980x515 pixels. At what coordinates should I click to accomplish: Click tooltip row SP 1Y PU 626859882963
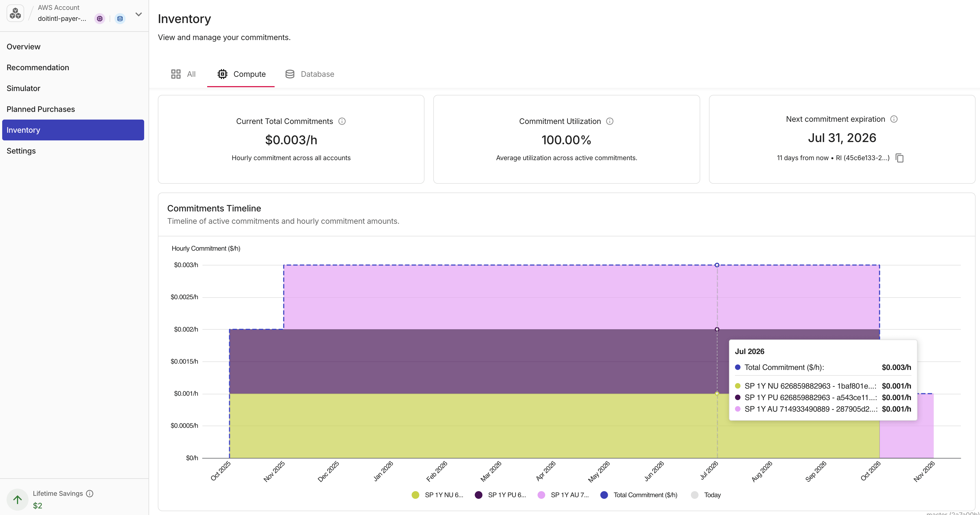tap(822, 398)
